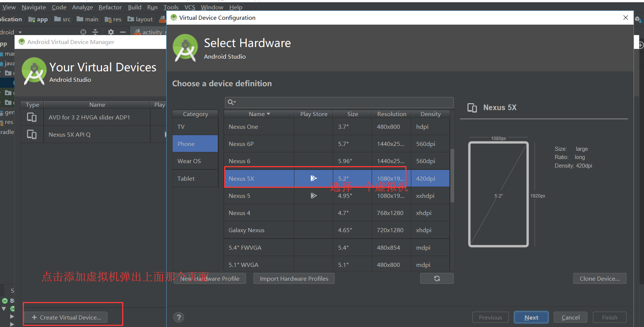Click the Play Store column header
This screenshot has width=644, height=327.
click(314, 114)
